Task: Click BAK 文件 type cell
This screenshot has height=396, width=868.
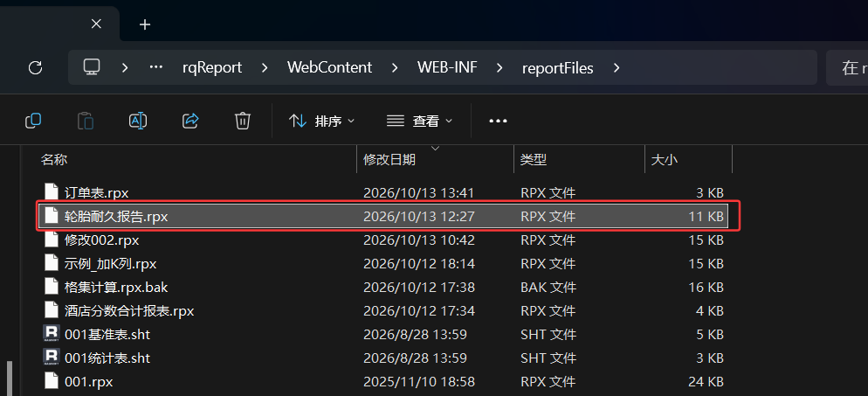Action: 548,288
